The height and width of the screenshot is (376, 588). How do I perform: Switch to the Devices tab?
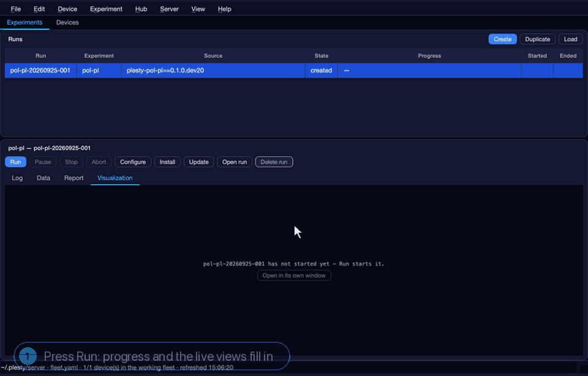tap(67, 23)
